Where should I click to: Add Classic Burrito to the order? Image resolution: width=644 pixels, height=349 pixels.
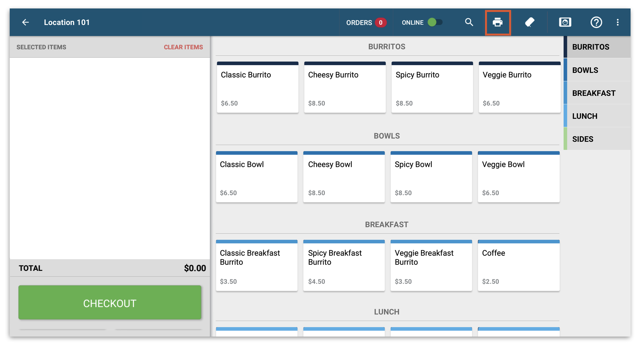coord(258,88)
